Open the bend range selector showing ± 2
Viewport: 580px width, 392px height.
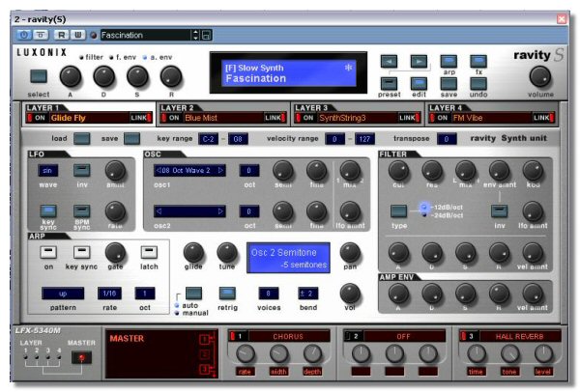point(307,294)
